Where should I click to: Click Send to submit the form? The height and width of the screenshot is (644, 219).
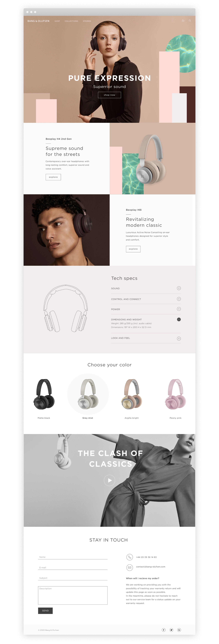click(45, 611)
